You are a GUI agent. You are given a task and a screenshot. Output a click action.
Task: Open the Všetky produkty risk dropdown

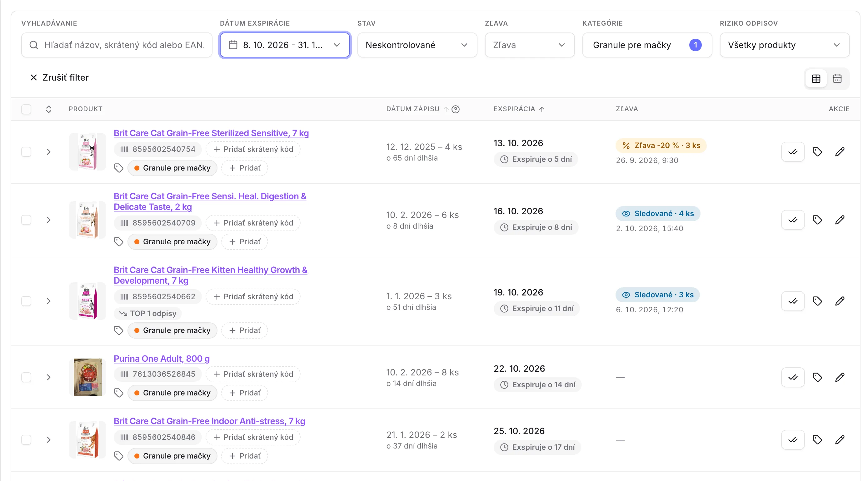(x=785, y=45)
